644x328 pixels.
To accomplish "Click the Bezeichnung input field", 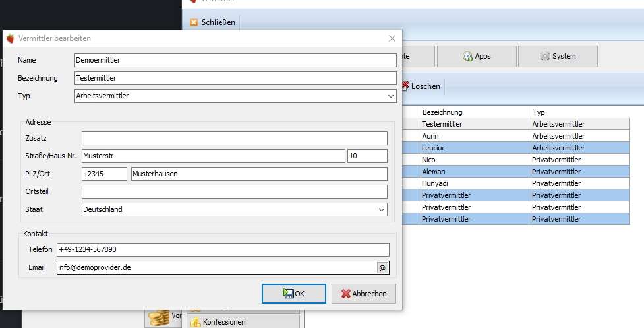I will 235,78.
